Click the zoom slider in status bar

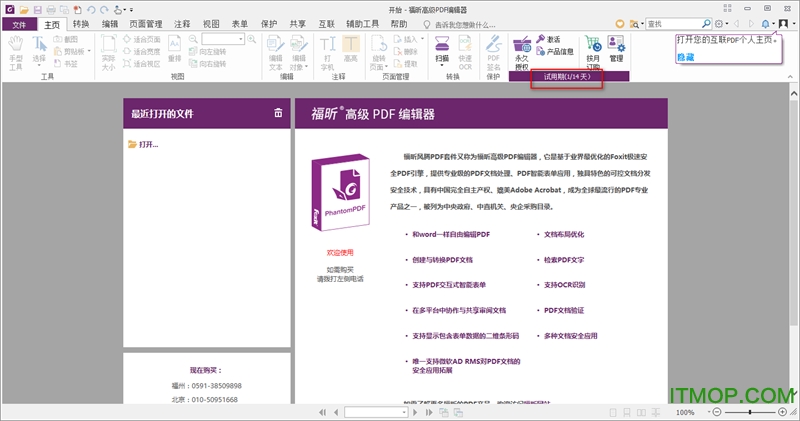749,412
